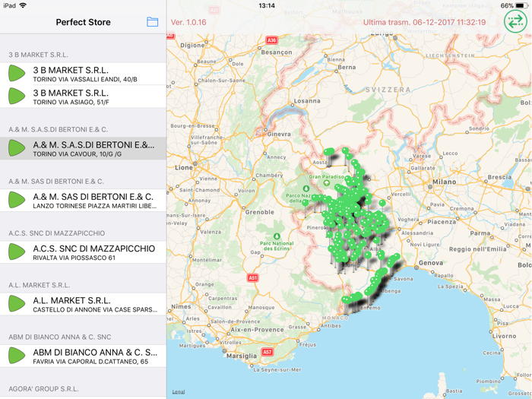Click green marker for A.C.S. SNC di Mazzapicchio
Image resolution: width=532 pixels, height=399 pixels.
[17, 252]
